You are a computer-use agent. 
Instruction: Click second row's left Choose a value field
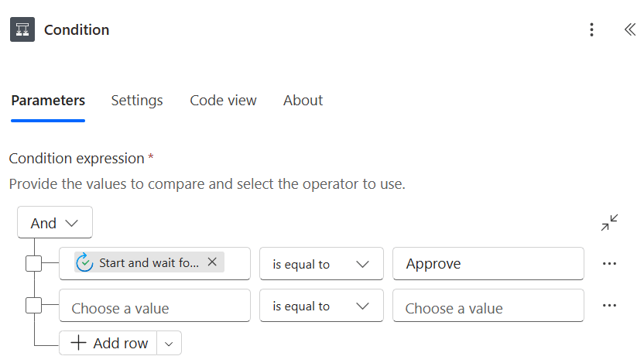point(154,307)
